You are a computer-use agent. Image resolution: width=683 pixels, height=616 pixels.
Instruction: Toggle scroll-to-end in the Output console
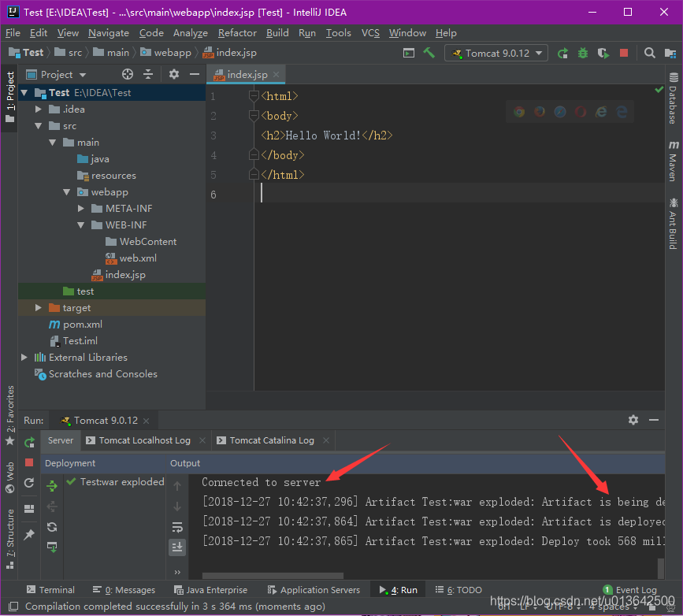[x=177, y=547]
